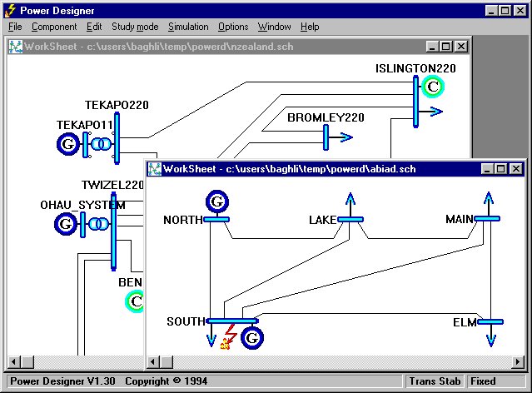Click the nzealand.sch horizontal scrollbar thumb
The width and height of the screenshot is (532, 393).
pos(27,362)
